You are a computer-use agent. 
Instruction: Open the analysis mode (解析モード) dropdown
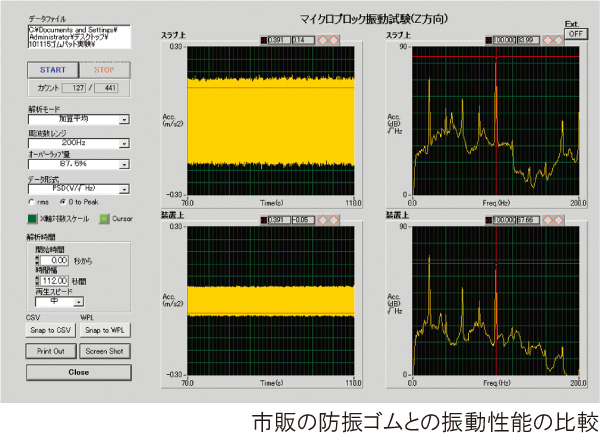124,119
